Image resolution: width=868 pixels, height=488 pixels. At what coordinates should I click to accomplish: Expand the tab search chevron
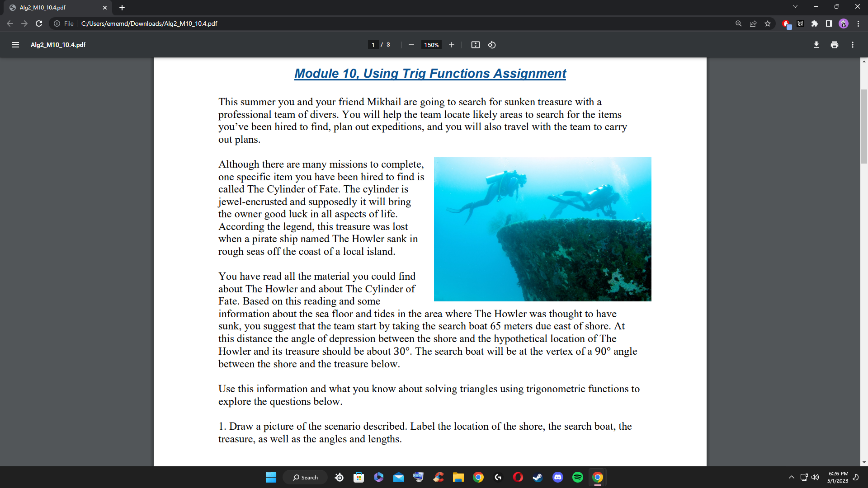[x=795, y=7]
